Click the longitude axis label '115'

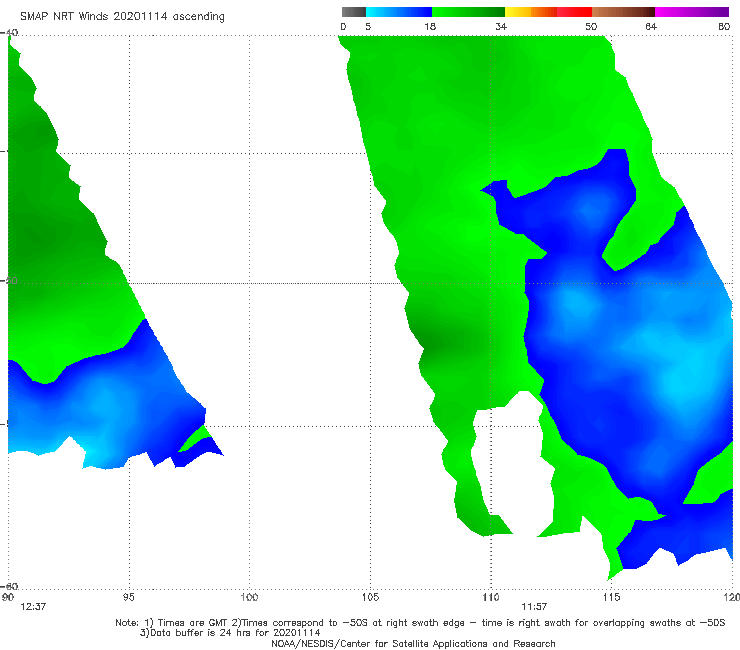[x=611, y=598]
